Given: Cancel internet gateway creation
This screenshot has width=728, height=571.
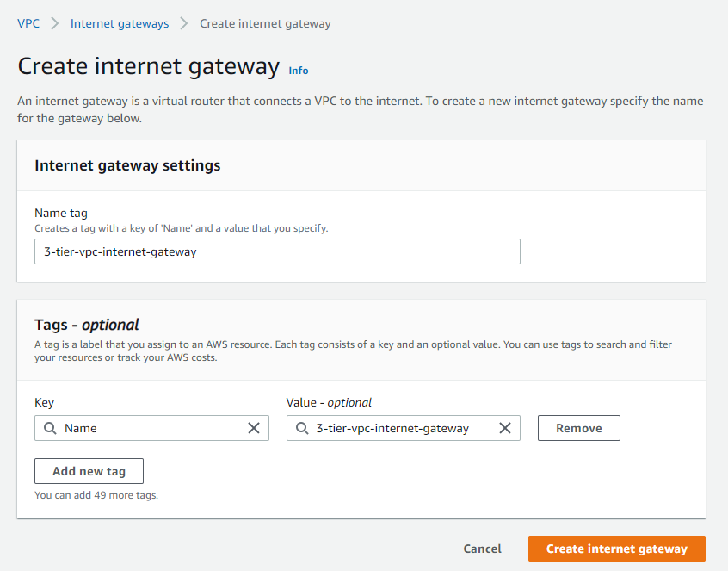Looking at the screenshot, I should [482, 549].
